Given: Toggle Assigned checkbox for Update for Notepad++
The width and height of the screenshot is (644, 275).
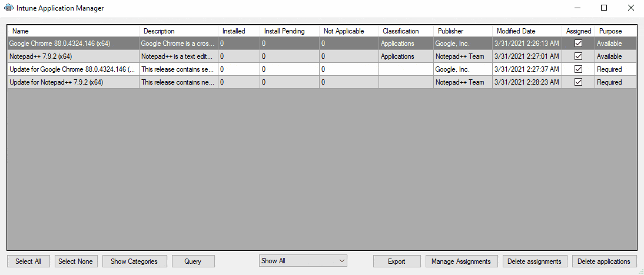Looking at the screenshot, I should pyautogui.click(x=578, y=82).
